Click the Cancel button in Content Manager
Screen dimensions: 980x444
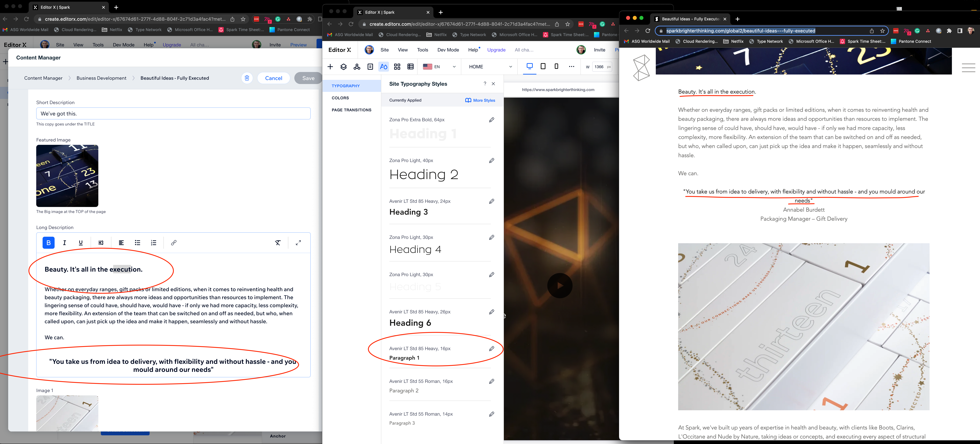pos(273,78)
